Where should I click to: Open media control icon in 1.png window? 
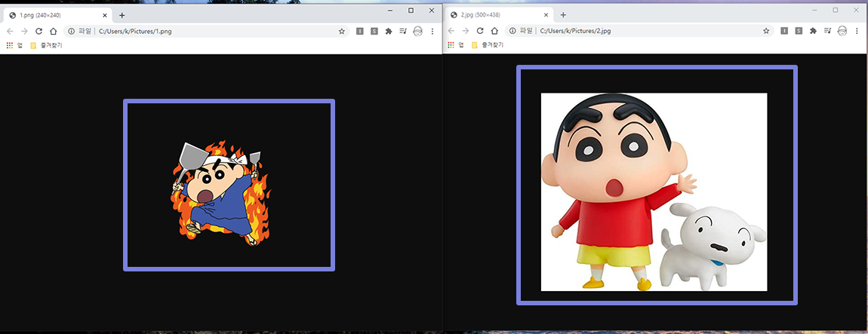pos(403,32)
